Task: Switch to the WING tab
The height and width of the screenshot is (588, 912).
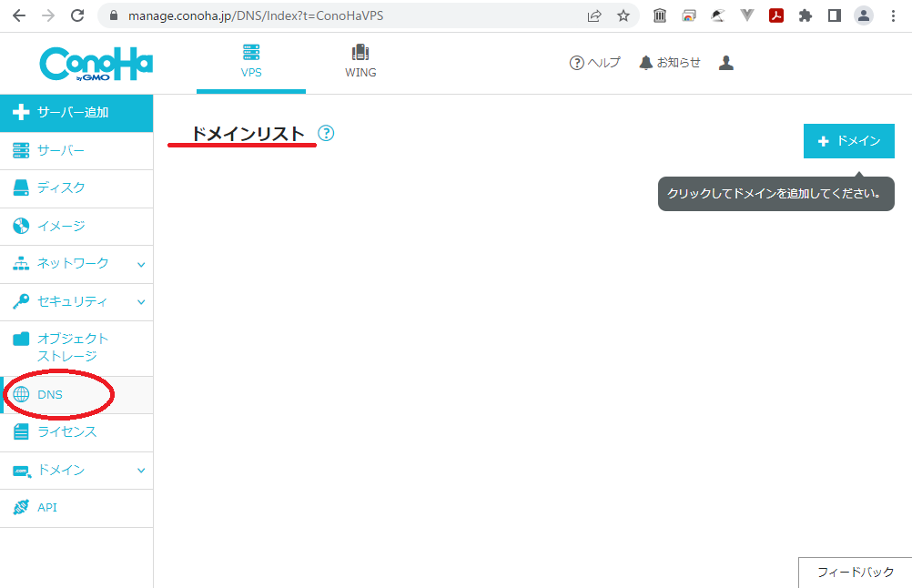Action: click(360, 61)
